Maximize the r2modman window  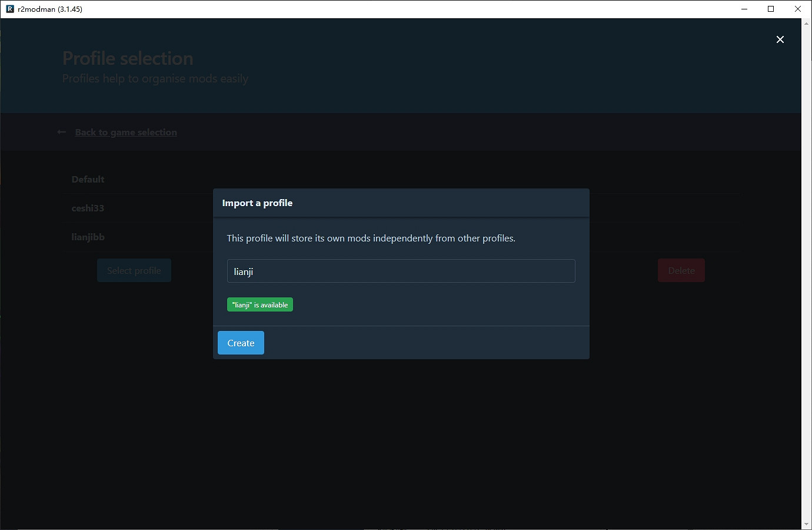coord(771,9)
